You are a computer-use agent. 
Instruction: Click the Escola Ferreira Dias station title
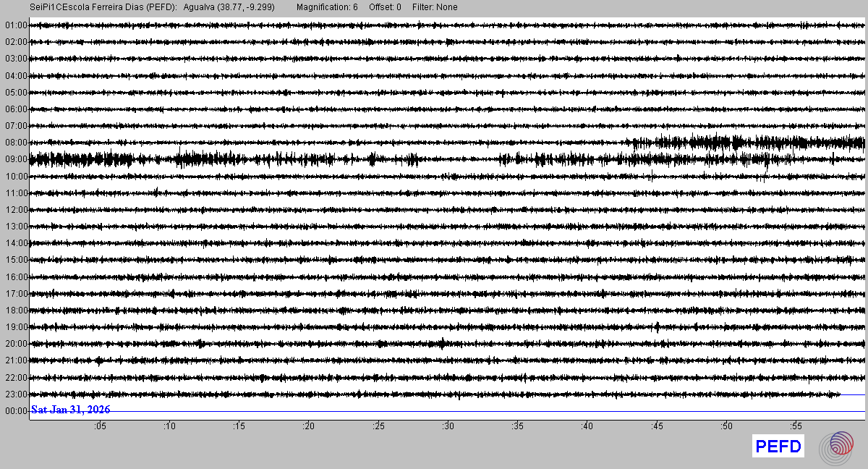click(x=103, y=7)
